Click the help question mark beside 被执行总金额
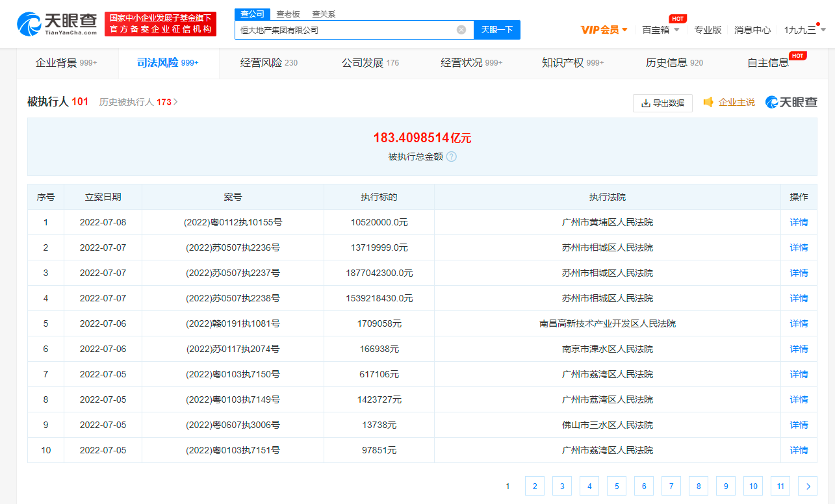Viewport: 835px width, 504px height. click(452, 157)
